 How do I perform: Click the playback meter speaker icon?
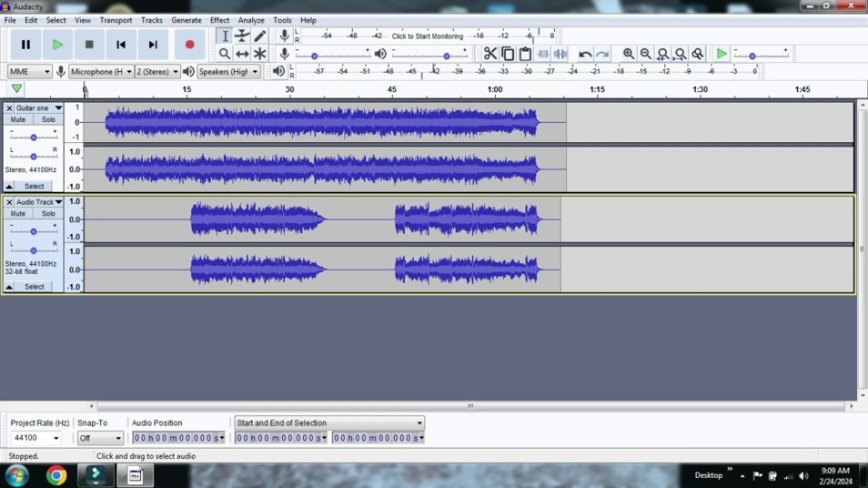[279, 71]
